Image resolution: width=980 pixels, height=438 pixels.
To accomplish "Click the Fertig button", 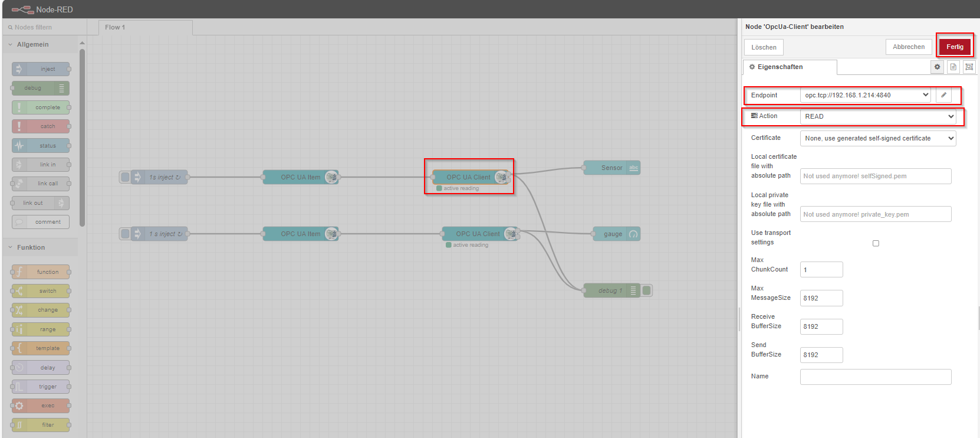I will 955,47.
